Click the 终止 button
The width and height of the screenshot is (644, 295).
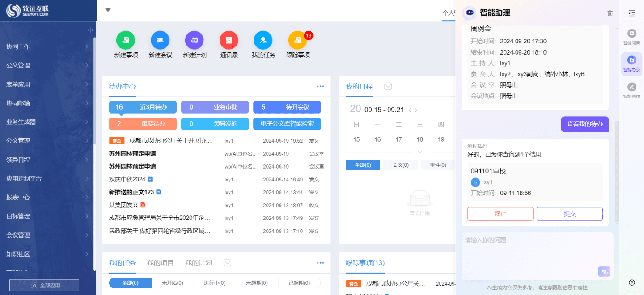click(x=500, y=214)
